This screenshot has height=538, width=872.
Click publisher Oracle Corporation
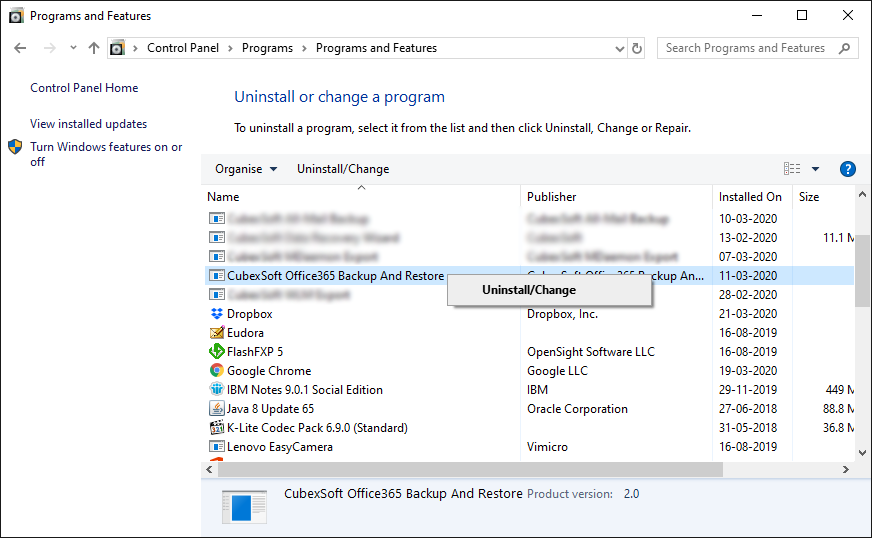(x=577, y=408)
